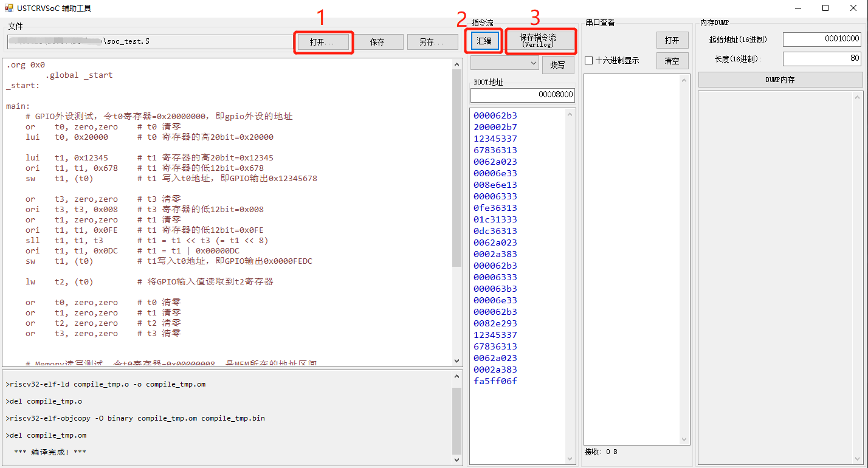Click the riscv32-elf-ld log line
Viewport: 868px width, 468px height.
pyautogui.click(x=105, y=384)
